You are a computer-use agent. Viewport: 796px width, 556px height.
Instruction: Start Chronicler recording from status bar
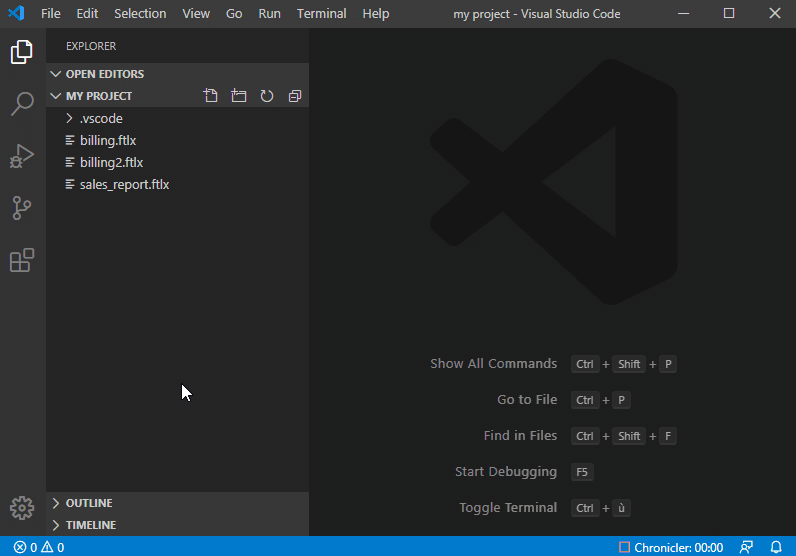(624, 547)
